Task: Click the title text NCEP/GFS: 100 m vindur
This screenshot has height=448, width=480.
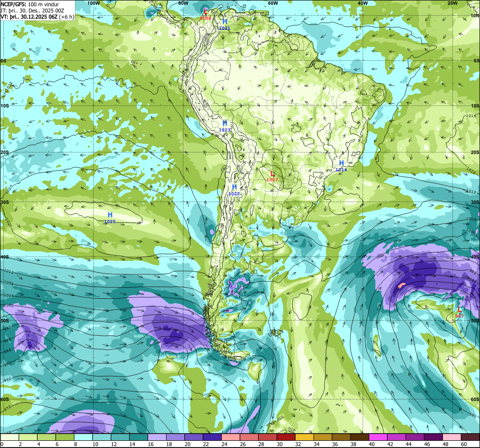Action: pyautogui.click(x=30, y=4)
